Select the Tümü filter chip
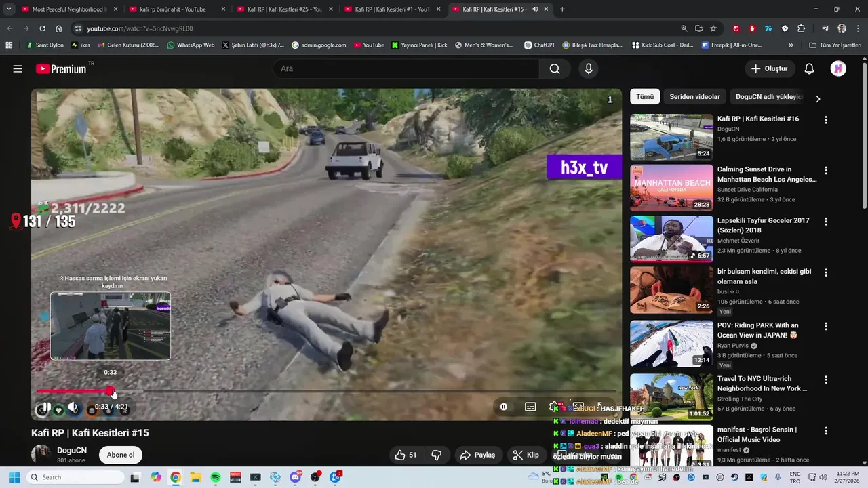Screen dimensions: 868x488 click(x=645, y=97)
